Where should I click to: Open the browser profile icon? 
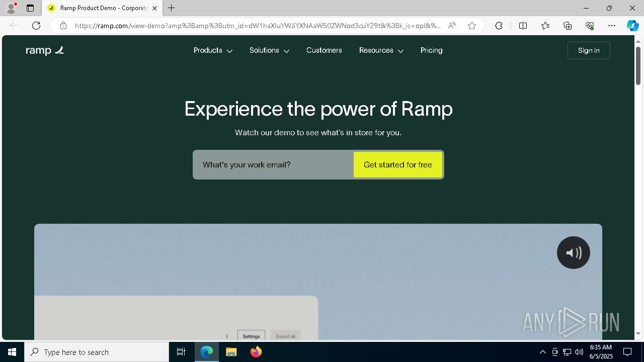tap(11, 8)
